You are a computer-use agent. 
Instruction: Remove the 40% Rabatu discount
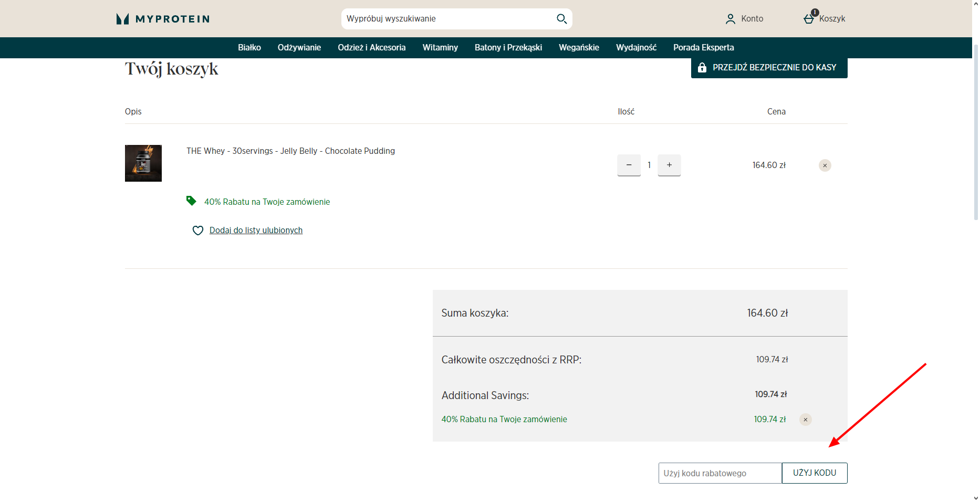pyautogui.click(x=806, y=420)
